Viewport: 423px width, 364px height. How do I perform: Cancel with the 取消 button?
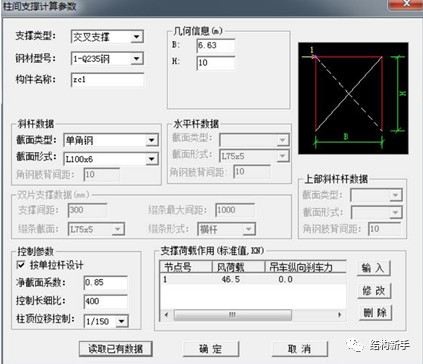click(x=299, y=349)
